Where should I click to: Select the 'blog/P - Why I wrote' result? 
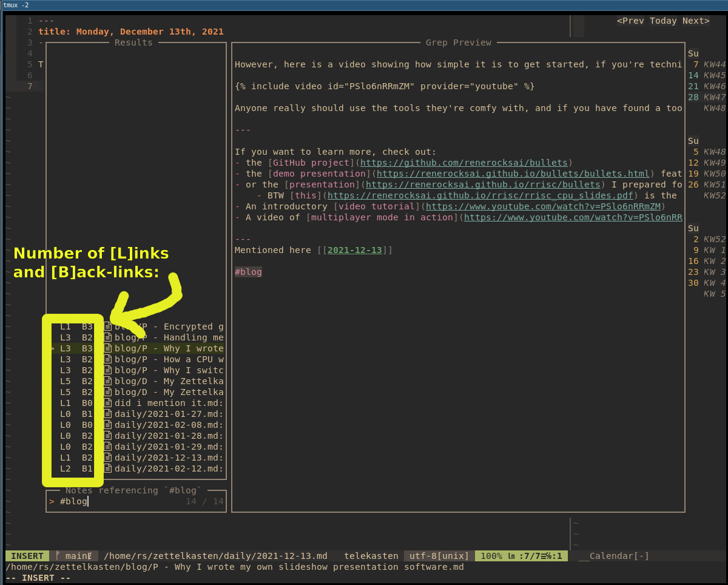click(169, 349)
